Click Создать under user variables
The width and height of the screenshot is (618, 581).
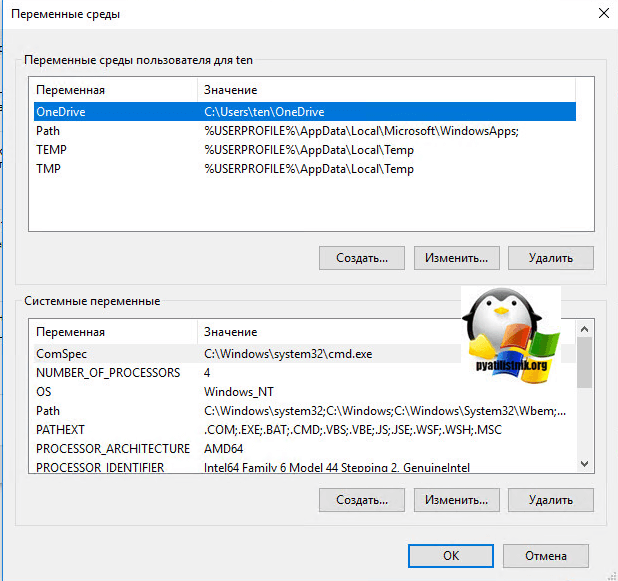[362, 258]
